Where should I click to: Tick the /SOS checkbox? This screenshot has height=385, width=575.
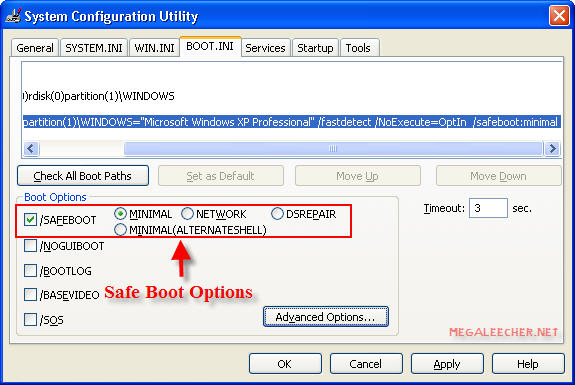coord(30,319)
